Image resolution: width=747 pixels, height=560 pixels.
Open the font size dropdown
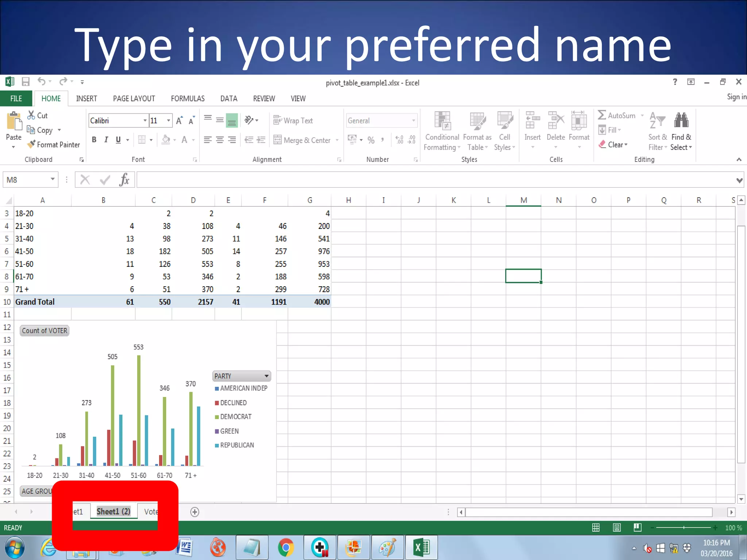169,121
